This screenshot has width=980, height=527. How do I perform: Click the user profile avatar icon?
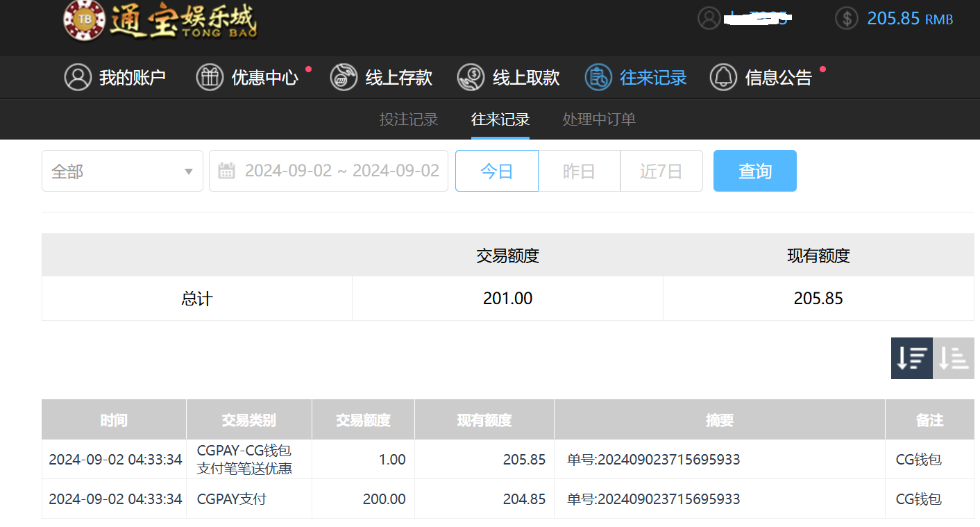709,18
